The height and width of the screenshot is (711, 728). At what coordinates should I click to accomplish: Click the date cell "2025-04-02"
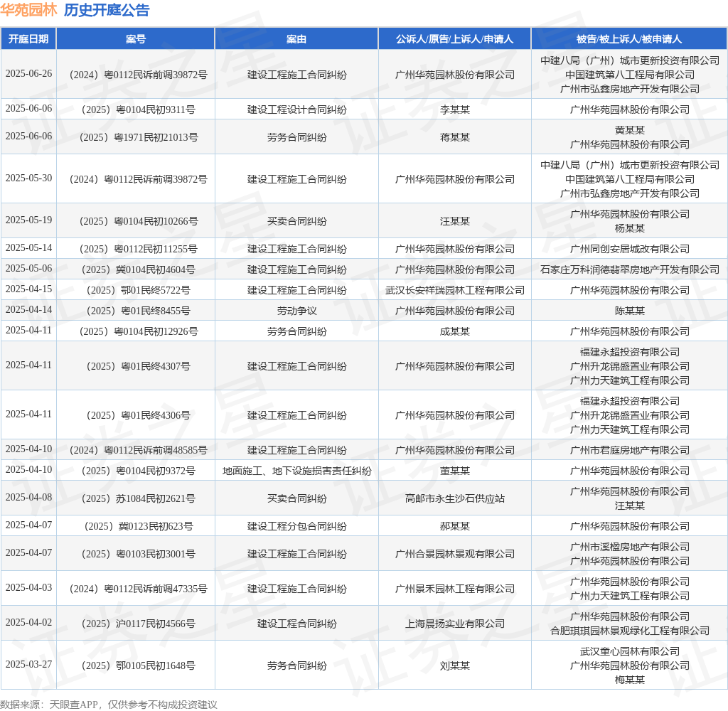(28, 623)
